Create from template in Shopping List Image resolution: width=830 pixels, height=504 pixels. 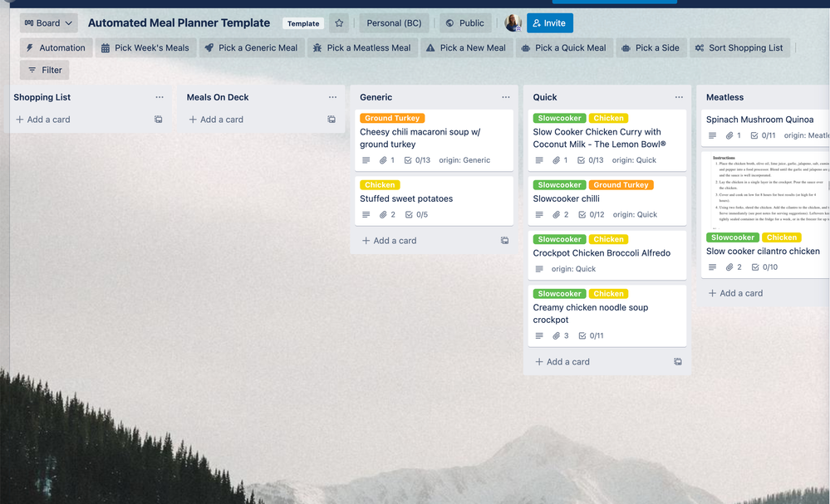point(158,120)
